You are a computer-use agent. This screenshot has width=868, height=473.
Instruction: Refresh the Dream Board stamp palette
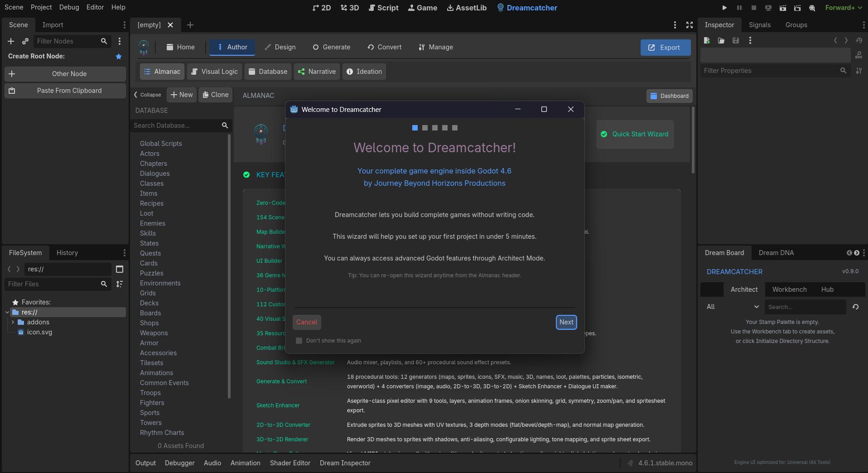click(855, 307)
